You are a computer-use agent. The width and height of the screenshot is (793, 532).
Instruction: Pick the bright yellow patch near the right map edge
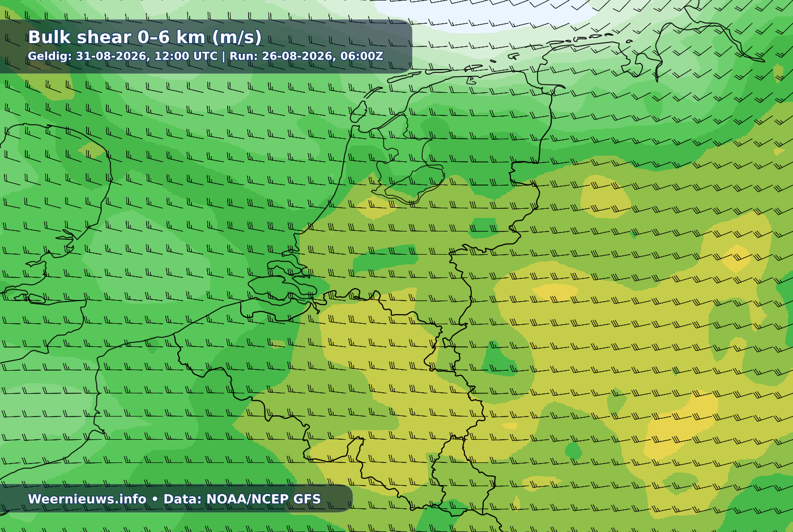pos(736,258)
